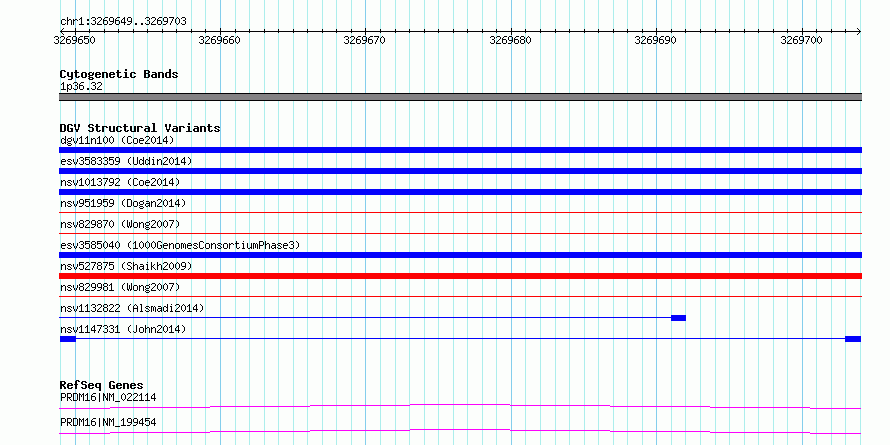Screen dimensions: 890x445
Task: Open variant esv3585040 (1000GenomesConsortiumPhase3) label
Action: tap(180, 245)
